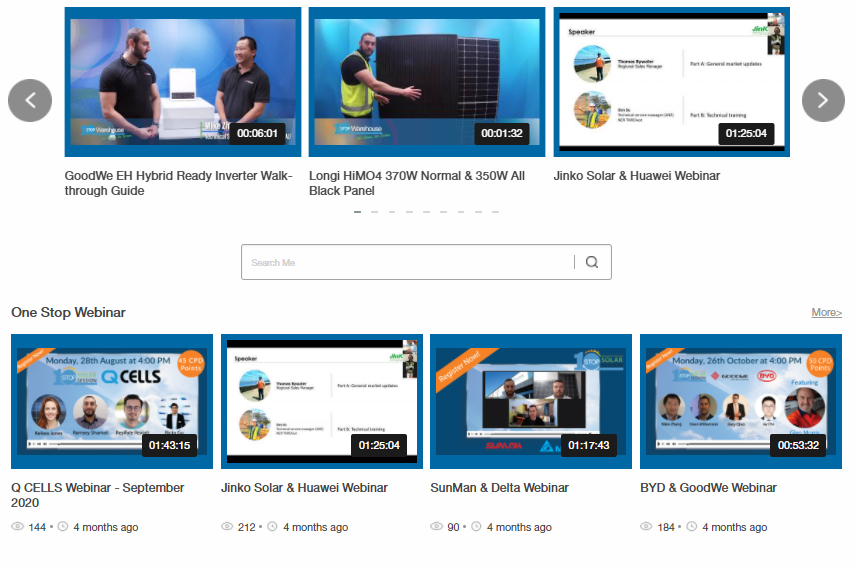The height and width of the screenshot is (569, 858).
Task: Click clock icon under Q CELLS Webinar
Action: pyautogui.click(x=63, y=526)
